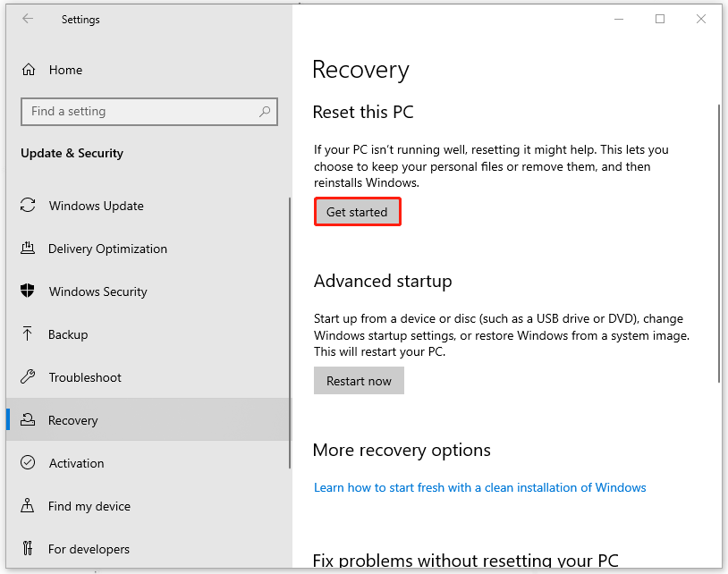
Task: Type in the Find a setting box
Action: (x=139, y=112)
